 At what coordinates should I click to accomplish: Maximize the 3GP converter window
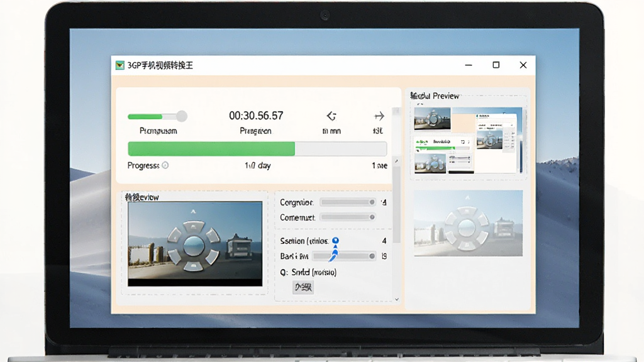496,65
